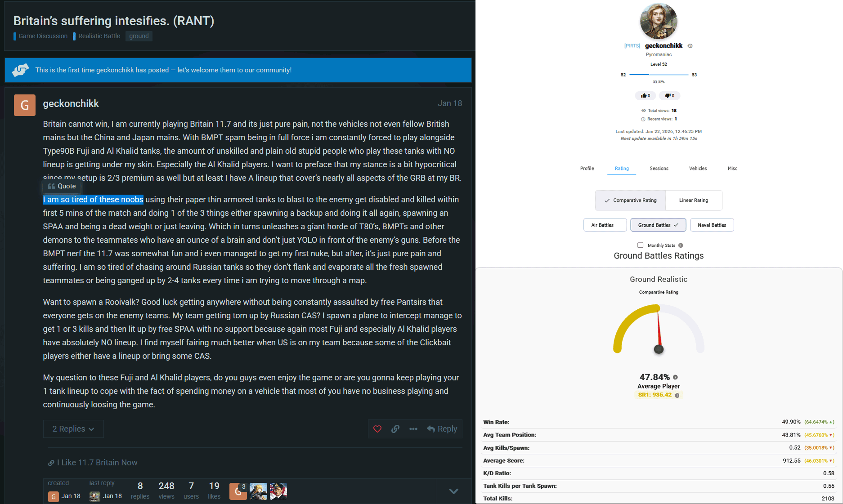
Task: Expand the 2 Replies dropdown
Action: click(73, 429)
